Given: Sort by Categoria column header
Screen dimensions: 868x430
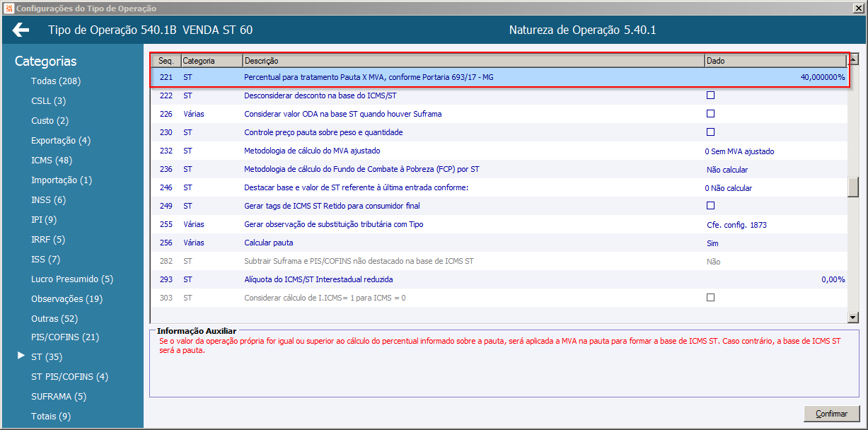Looking at the screenshot, I should coord(212,61).
